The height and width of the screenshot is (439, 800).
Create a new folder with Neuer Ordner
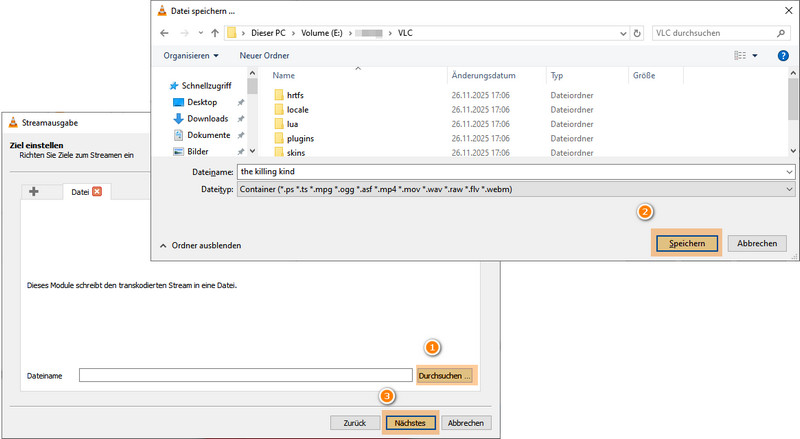click(264, 56)
